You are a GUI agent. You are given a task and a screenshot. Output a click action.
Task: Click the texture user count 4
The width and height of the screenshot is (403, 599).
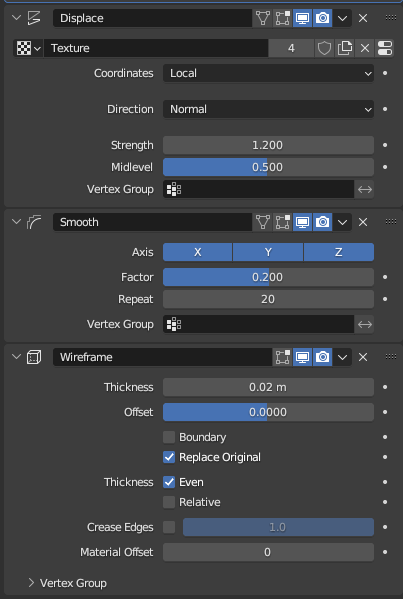tap(291, 48)
